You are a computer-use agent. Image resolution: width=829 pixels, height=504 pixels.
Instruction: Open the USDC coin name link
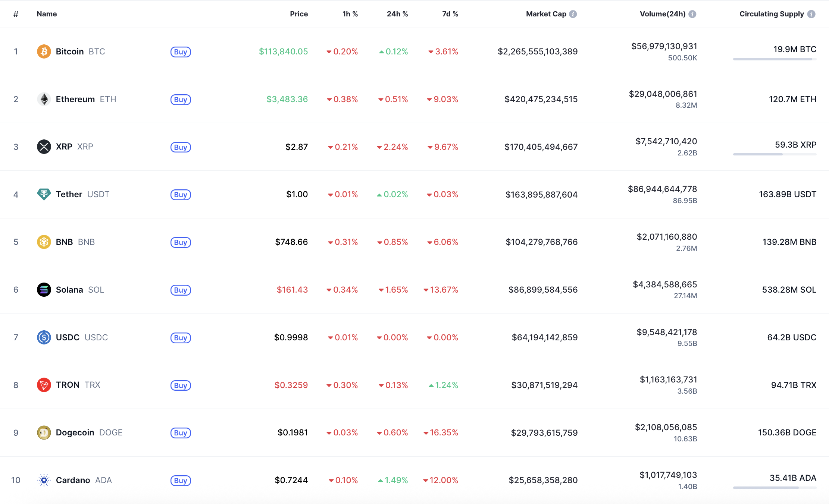click(x=68, y=337)
